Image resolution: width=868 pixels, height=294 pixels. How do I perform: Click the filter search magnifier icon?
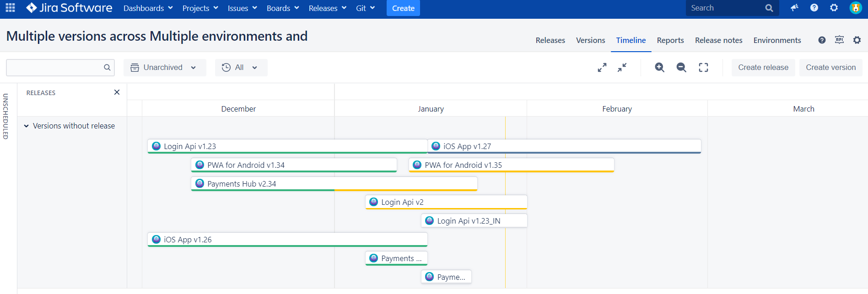pos(107,67)
